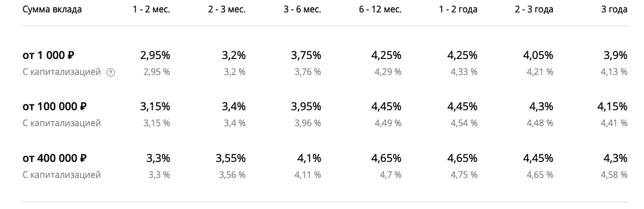Click 'С капитализацией' label under от 1 000 ₽
The width and height of the screenshot is (644, 209).
(x=62, y=72)
